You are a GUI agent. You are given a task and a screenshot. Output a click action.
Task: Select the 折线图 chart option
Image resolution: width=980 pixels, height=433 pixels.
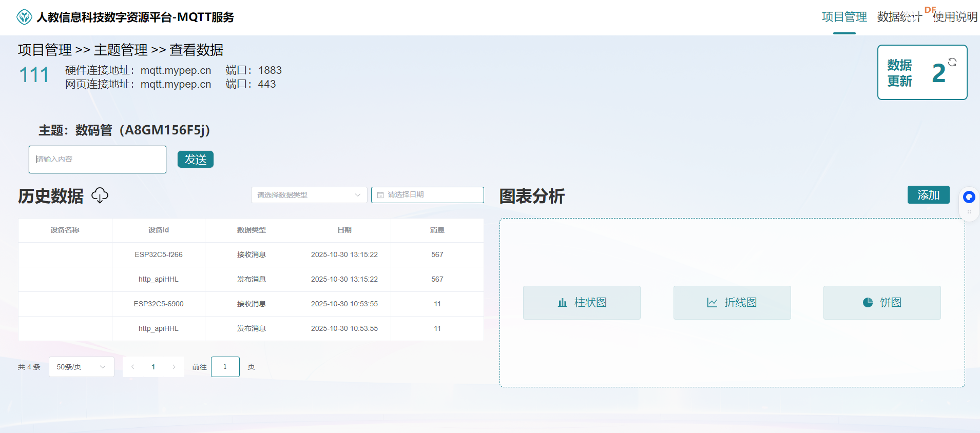point(732,303)
